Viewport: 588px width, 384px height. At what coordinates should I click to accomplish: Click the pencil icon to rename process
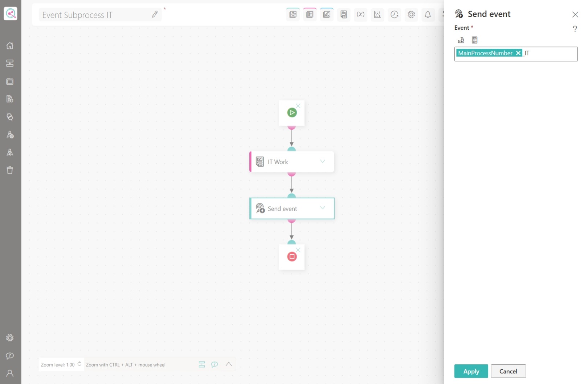point(155,15)
